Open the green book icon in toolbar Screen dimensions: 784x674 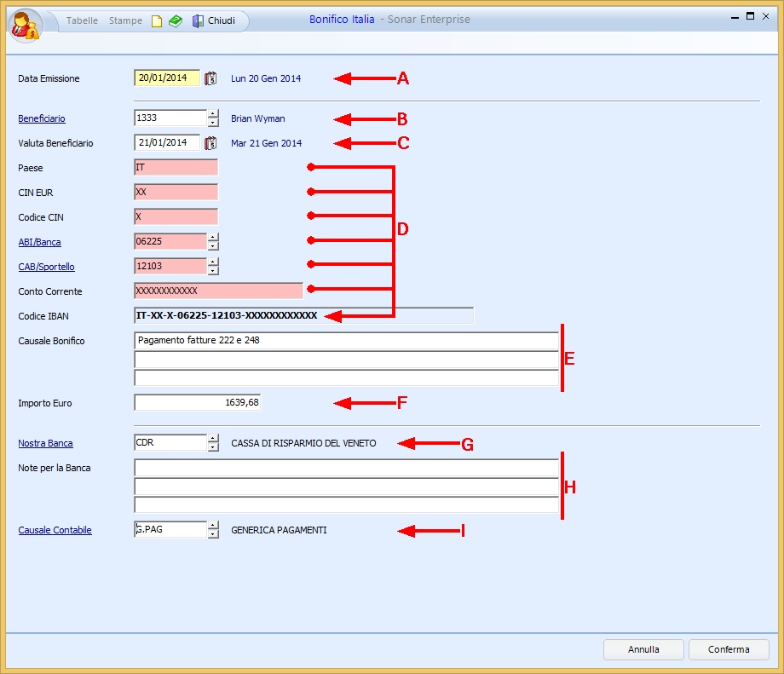coord(175,21)
